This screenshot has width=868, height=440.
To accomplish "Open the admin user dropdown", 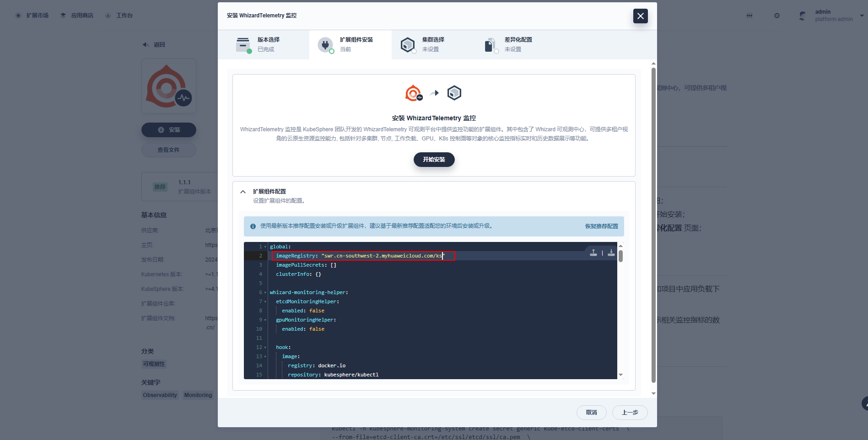I will (x=862, y=16).
